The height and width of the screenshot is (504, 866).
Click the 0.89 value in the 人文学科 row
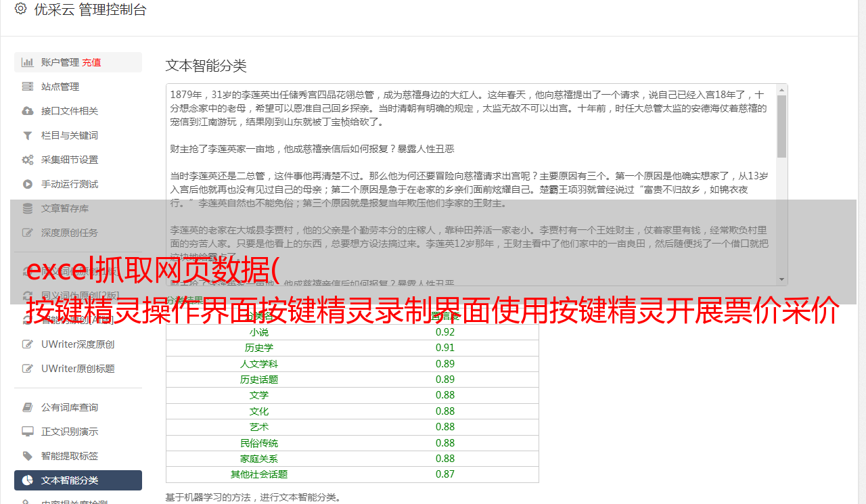[445, 364]
